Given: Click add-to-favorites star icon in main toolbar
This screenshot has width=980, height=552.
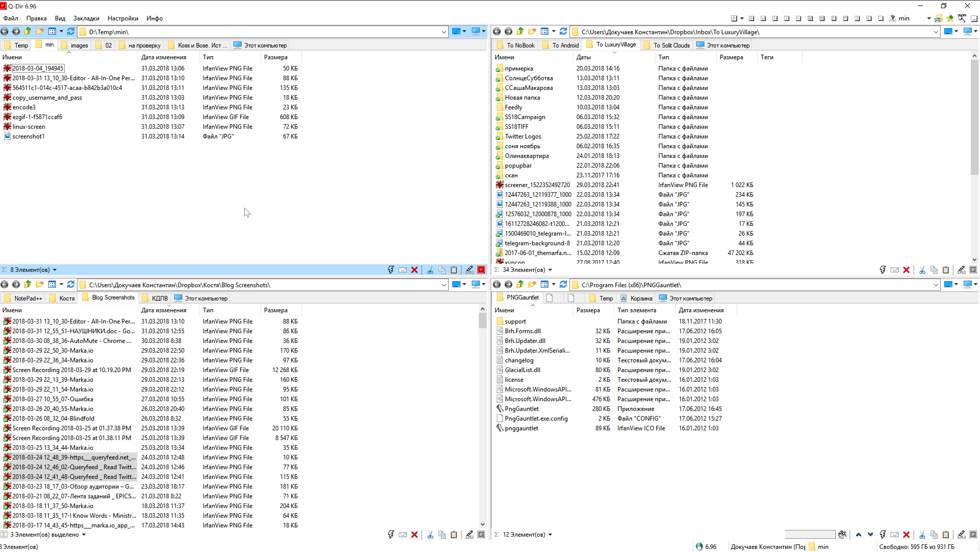Looking at the screenshot, I should tap(950, 18).
